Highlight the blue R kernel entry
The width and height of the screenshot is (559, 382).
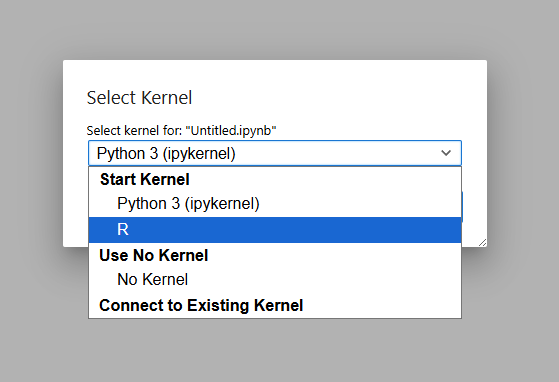coord(275,230)
